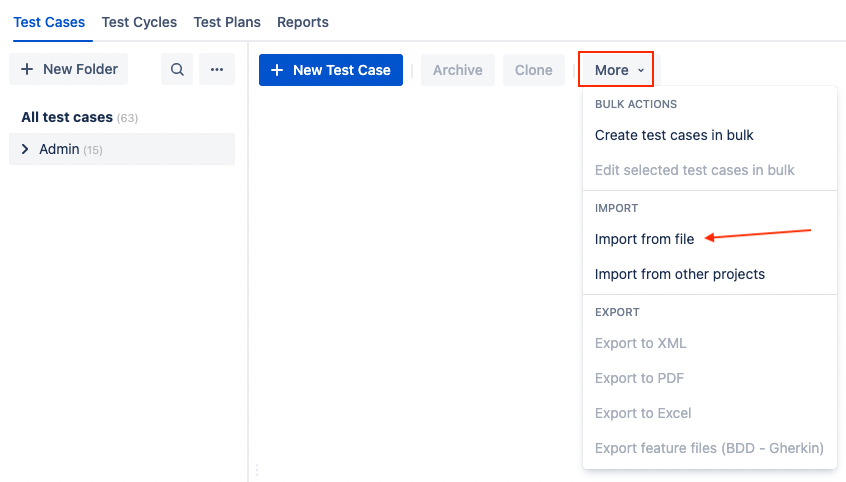Viewport: 846px width, 482px height.
Task: Open the folder options ellipsis menu
Action: tap(217, 69)
